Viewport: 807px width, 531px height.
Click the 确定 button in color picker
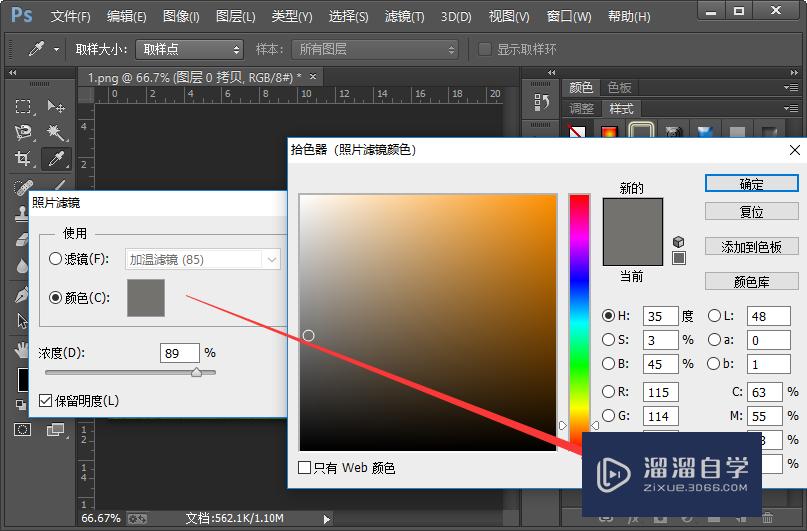(x=751, y=184)
